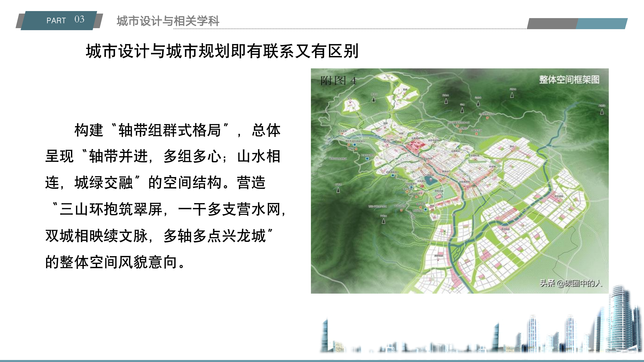Screen dimensions: 644x362
Task: Select the section title 城市设计与相关学科
Action: pos(168,21)
